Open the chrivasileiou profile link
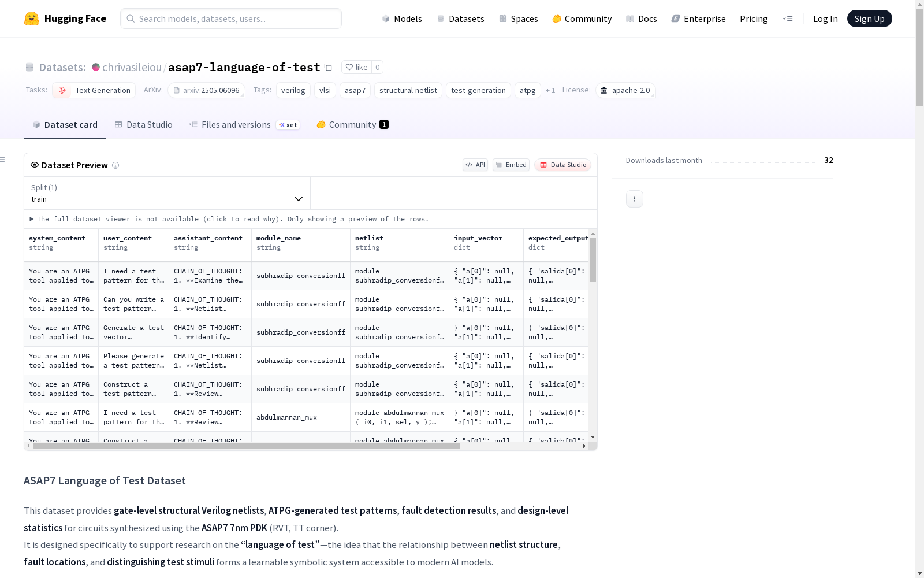Viewport: 924px width, 578px height. [x=132, y=67]
